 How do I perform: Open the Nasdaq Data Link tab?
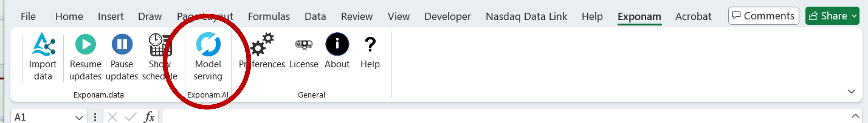[526, 17]
